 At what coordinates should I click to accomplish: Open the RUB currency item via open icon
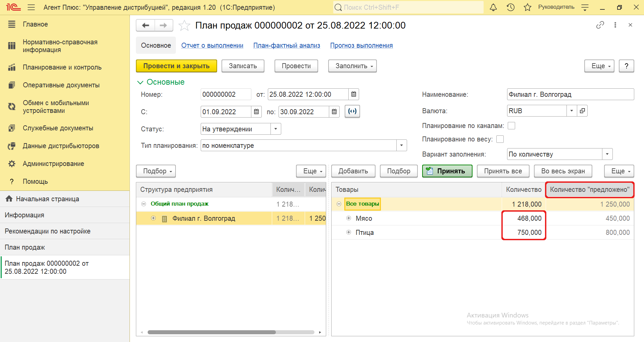coord(583,111)
